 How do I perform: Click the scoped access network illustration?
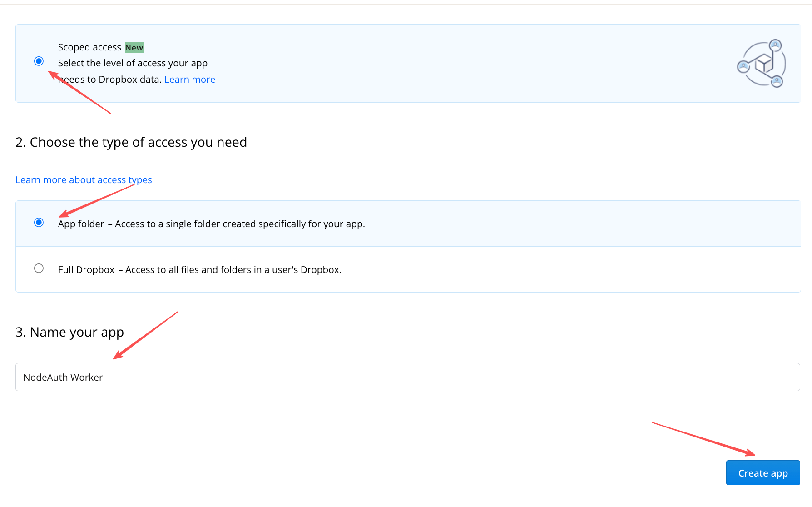tap(762, 64)
